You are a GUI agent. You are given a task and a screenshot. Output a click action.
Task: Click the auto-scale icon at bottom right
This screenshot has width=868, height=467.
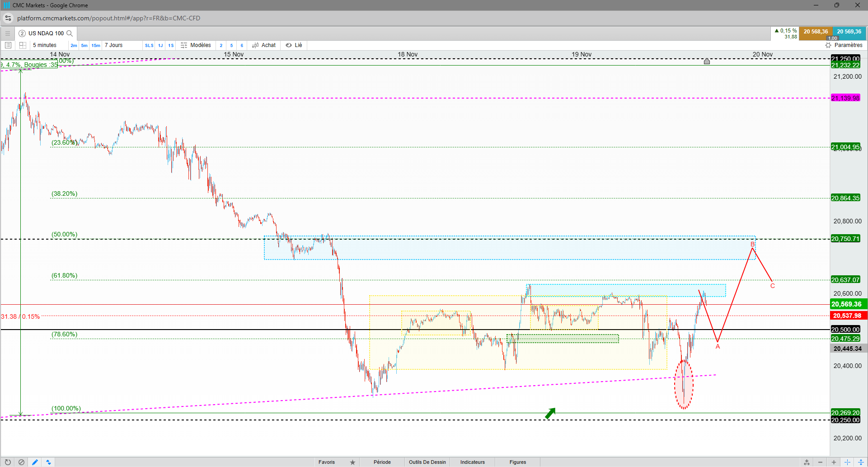807,462
